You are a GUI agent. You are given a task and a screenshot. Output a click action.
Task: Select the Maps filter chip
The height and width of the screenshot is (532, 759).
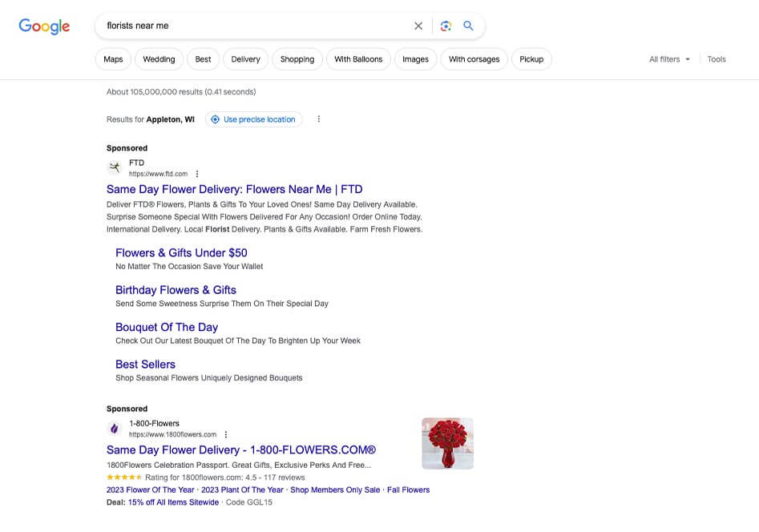[113, 59]
